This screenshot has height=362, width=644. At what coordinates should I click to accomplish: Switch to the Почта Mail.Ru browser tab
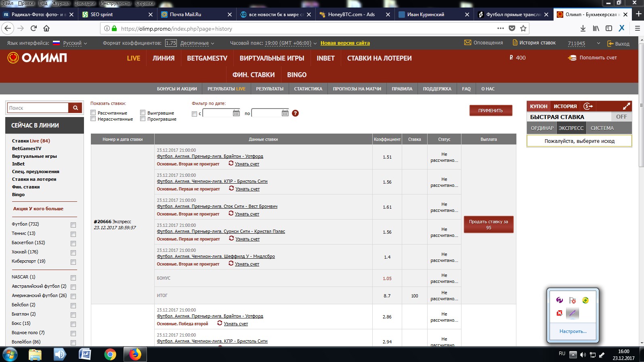[x=196, y=14]
